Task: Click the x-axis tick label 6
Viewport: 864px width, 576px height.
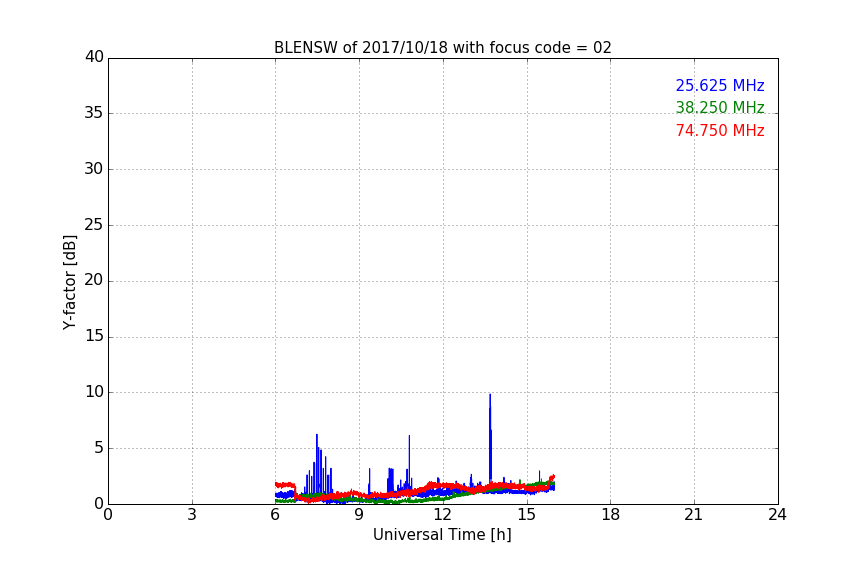Action: pyautogui.click(x=275, y=515)
